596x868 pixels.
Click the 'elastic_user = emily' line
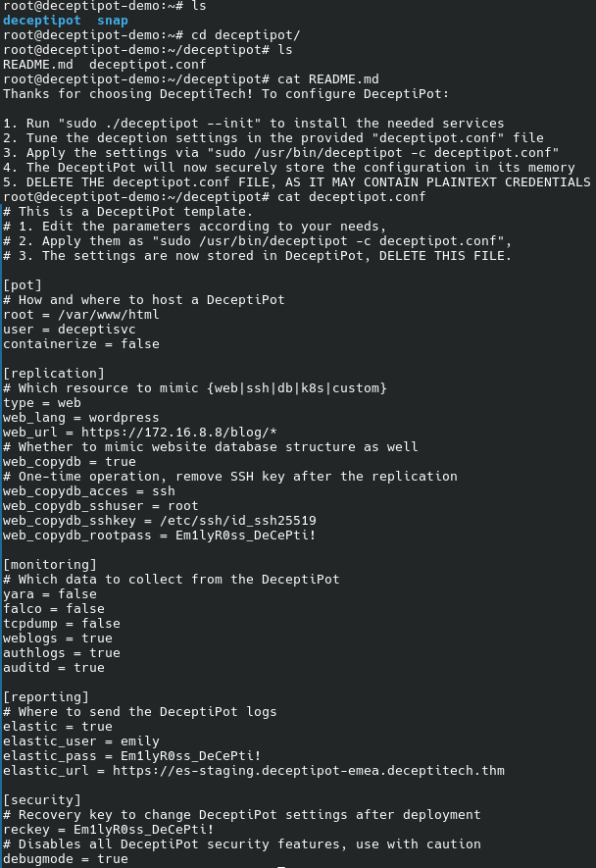[x=81, y=741]
